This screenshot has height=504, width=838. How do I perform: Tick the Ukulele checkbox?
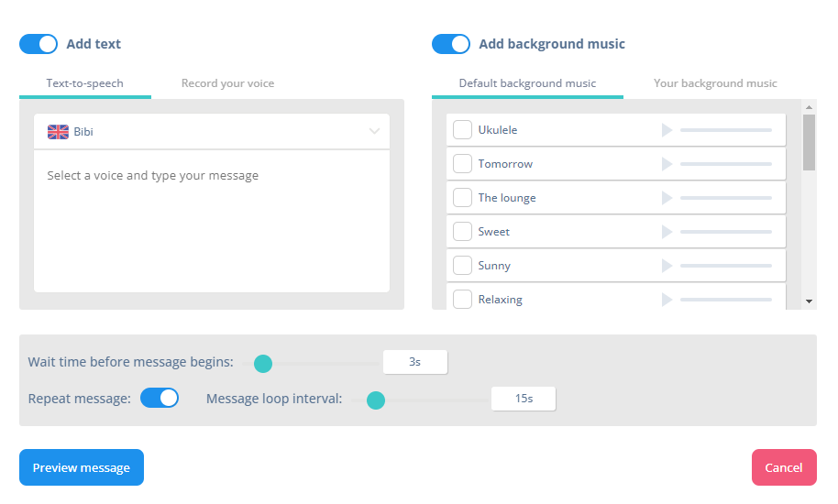[462, 130]
